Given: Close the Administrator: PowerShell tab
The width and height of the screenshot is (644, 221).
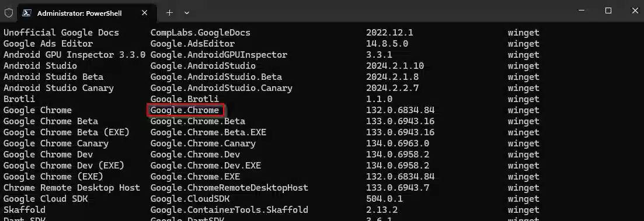Looking at the screenshot, I should (x=145, y=13).
